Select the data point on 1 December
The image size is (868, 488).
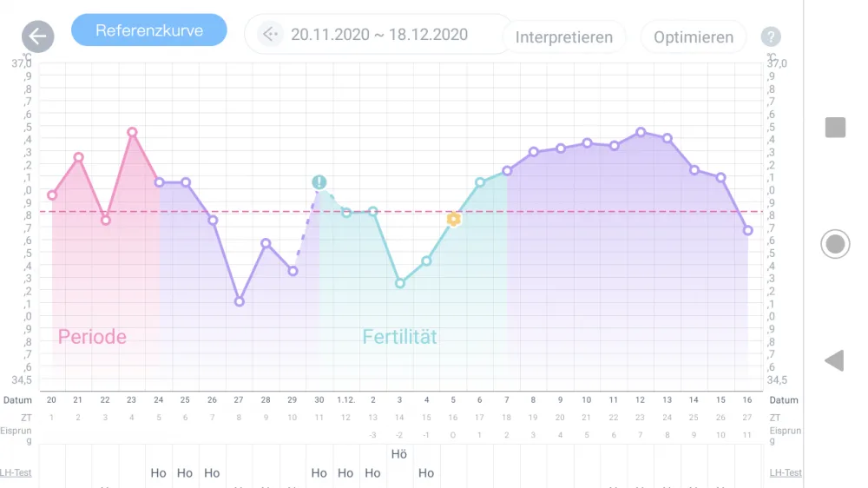(346, 213)
